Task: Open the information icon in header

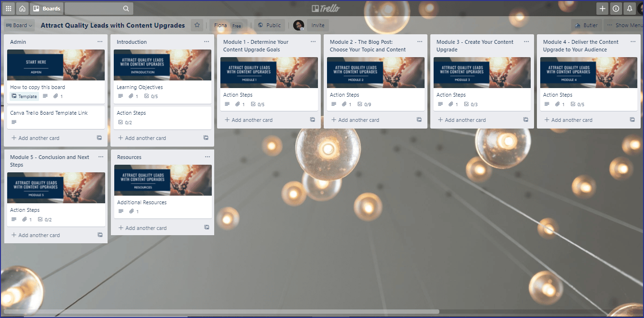Action: coord(616,9)
